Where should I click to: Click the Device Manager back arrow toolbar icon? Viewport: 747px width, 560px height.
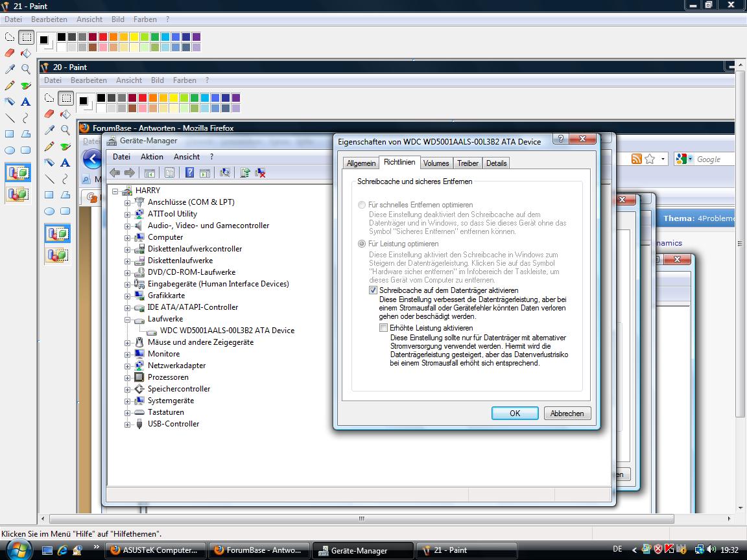point(115,173)
